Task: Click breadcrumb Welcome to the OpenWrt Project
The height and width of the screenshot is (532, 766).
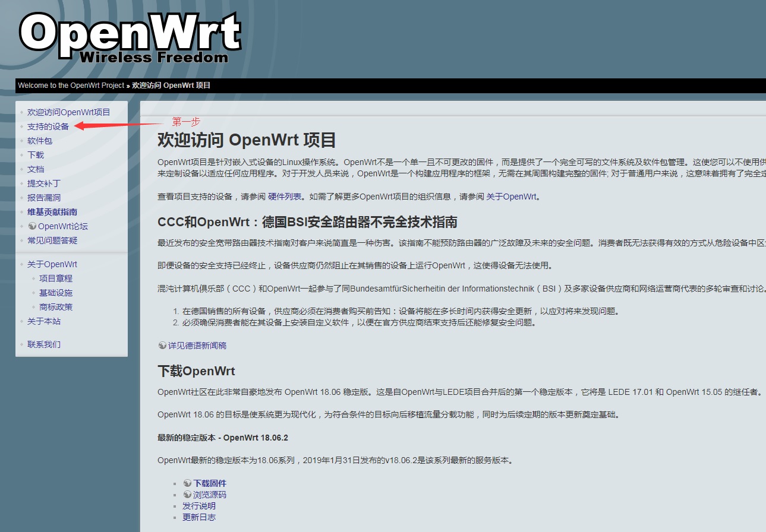Action: (x=71, y=85)
